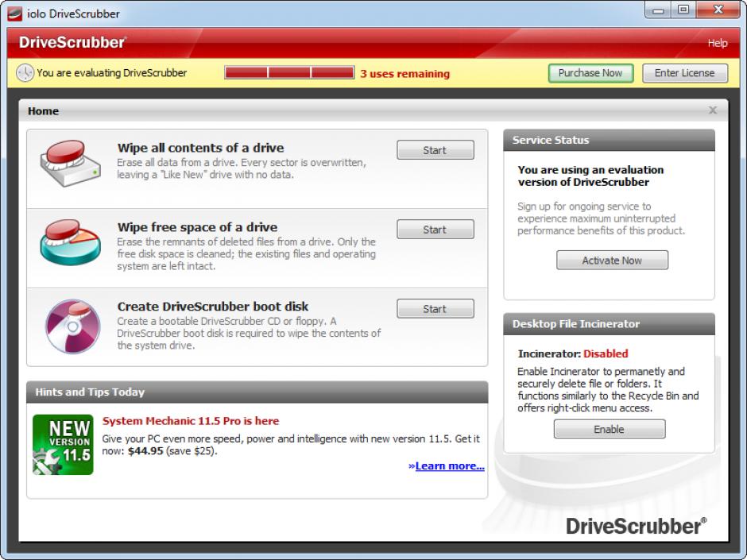Click the '3 uses remaining' text

pyautogui.click(x=405, y=73)
